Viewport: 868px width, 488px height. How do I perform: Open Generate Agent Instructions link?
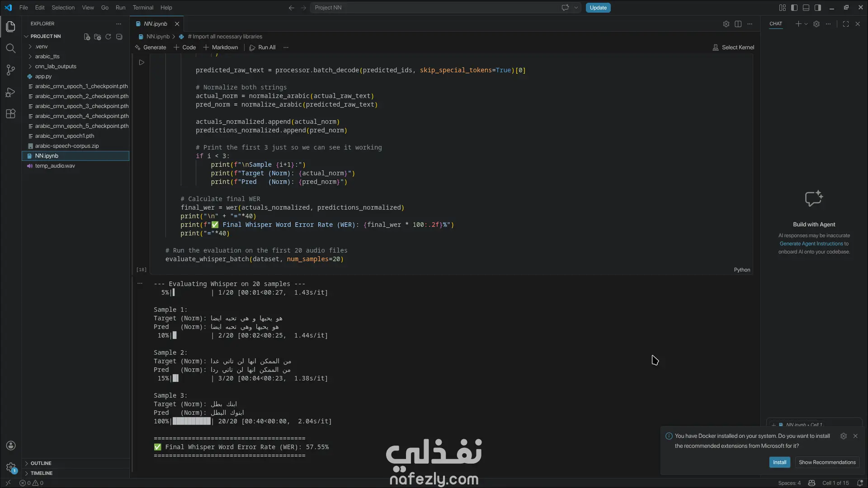pos(811,244)
